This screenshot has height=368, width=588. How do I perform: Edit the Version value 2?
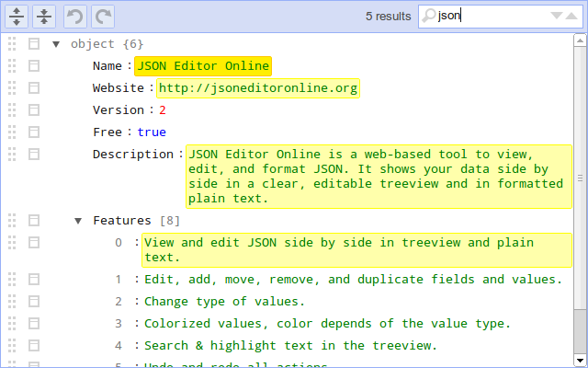pyautogui.click(x=163, y=110)
